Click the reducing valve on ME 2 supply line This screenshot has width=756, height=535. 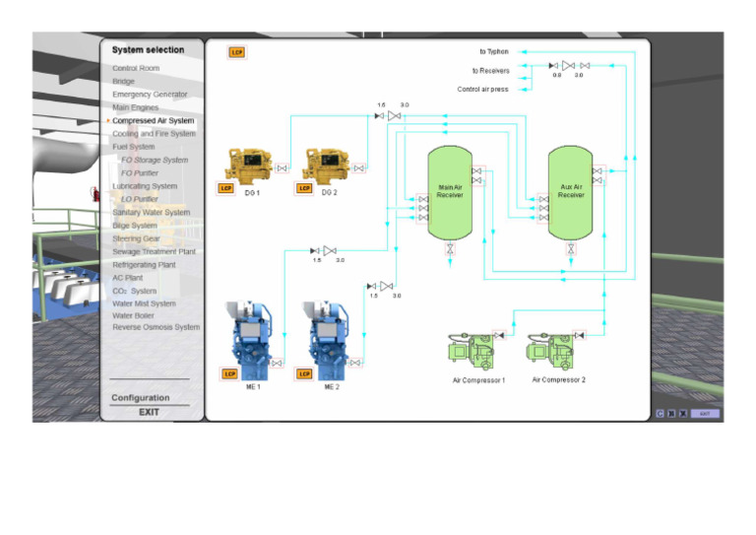point(386,286)
